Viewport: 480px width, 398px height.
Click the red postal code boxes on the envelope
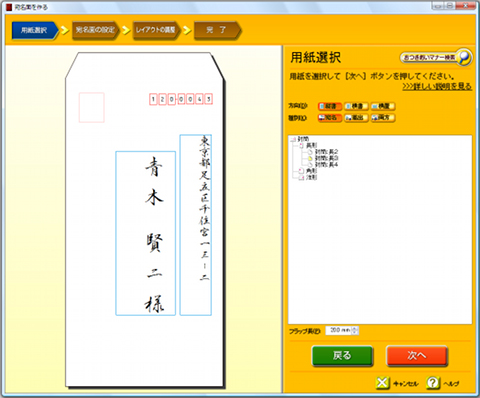coord(181,99)
